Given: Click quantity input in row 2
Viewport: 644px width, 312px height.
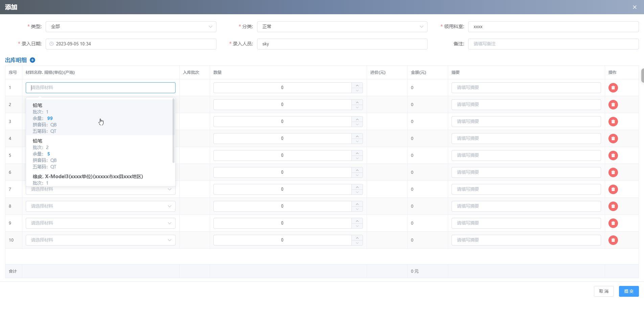Looking at the screenshot, I should click(x=282, y=105).
